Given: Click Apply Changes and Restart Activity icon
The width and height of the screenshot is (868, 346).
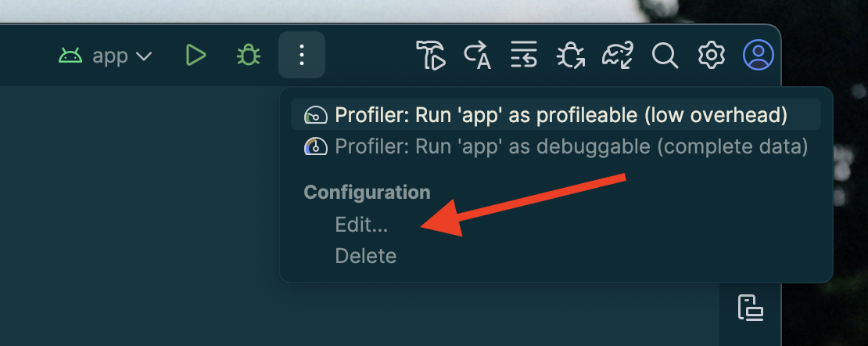Looking at the screenshot, I should point(477,56).
